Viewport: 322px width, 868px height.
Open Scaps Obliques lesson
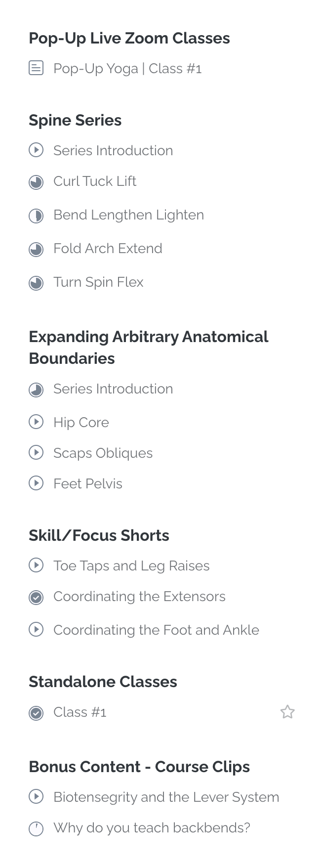103,453
